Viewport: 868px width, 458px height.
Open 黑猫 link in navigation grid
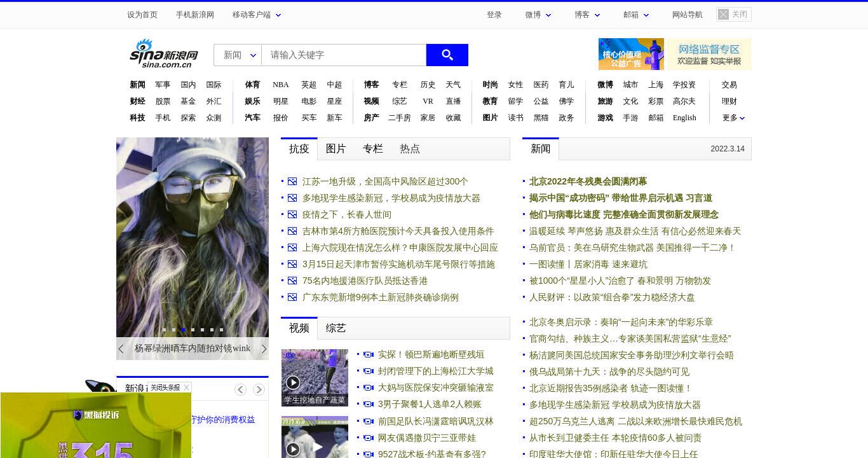(x=541, y=118)
